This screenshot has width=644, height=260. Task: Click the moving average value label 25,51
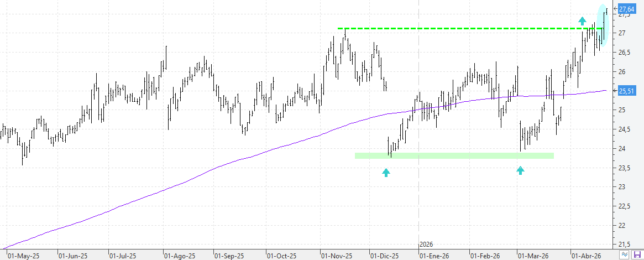(x=626, y=91)
